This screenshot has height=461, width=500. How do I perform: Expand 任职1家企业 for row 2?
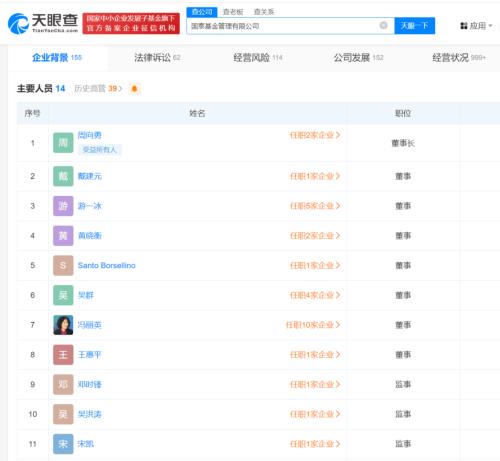click(315, 176)
